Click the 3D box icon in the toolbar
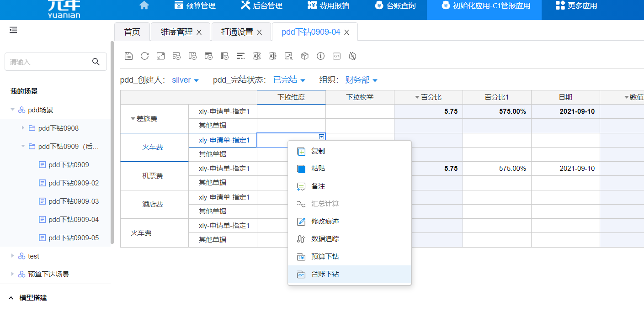644x322 pixels. pos(304,56)
